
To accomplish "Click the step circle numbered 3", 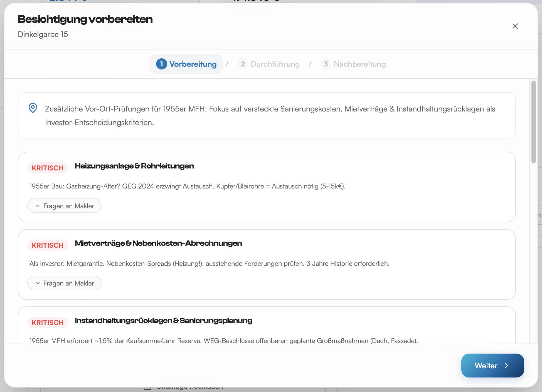I will tap(326, 64).
